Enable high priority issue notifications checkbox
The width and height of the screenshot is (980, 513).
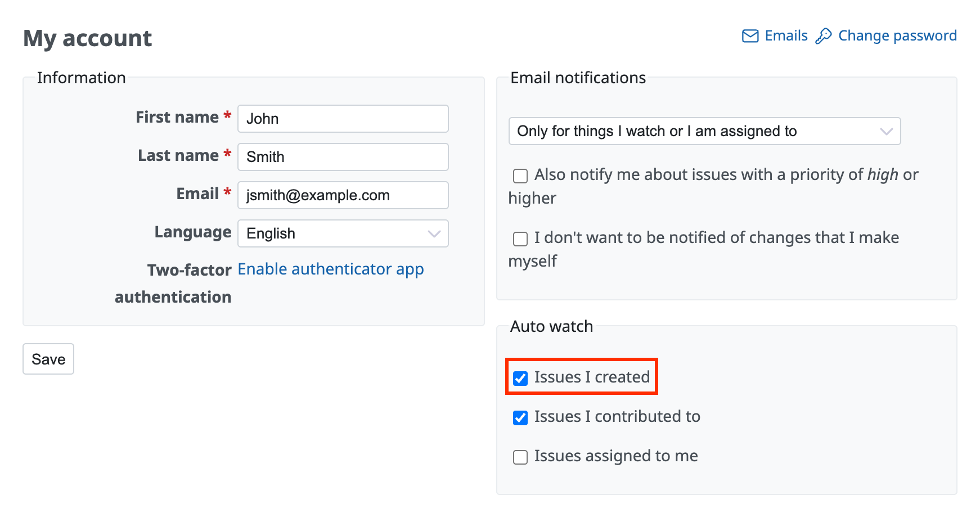pyautogui.click(x=520, y=176)
